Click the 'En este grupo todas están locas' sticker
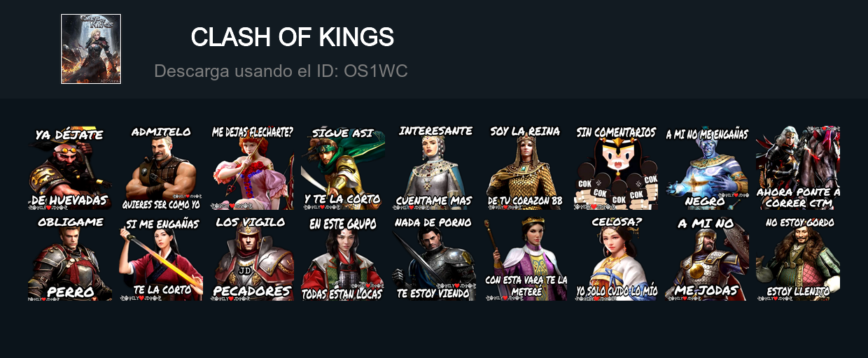The image size is (868, 358). click(343, 259)
